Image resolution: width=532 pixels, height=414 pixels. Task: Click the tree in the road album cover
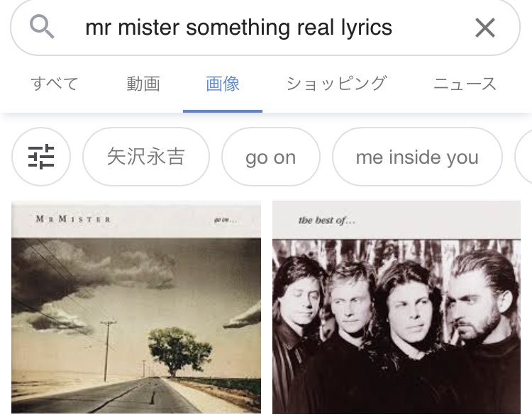click(x=179, y=351)
